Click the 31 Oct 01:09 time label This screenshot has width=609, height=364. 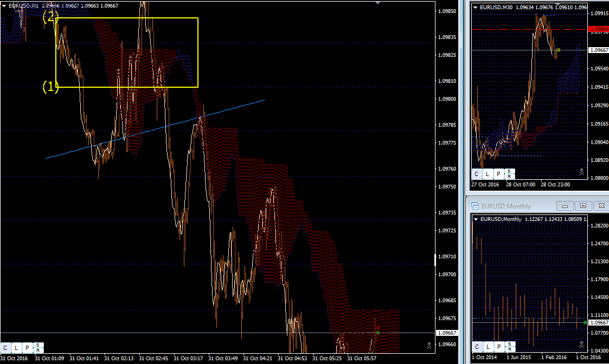pos(49,358)
